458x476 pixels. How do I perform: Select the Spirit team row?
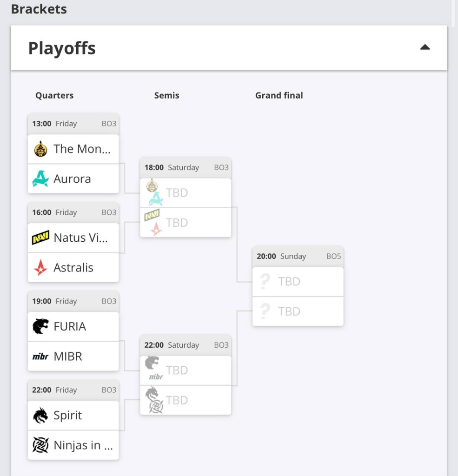[73, 415]
